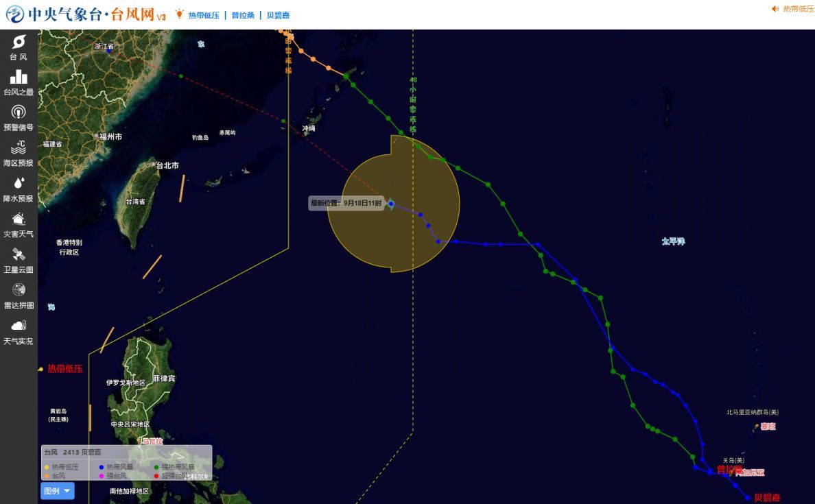Screen dimensions: 815x504
Task: Click the green 强热带风暴 legend dot
Action: [156, 467]
